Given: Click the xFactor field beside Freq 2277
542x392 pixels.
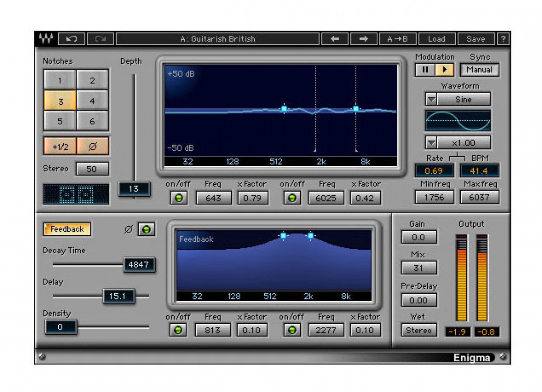Looking at the screenshot, I should 365,330.
